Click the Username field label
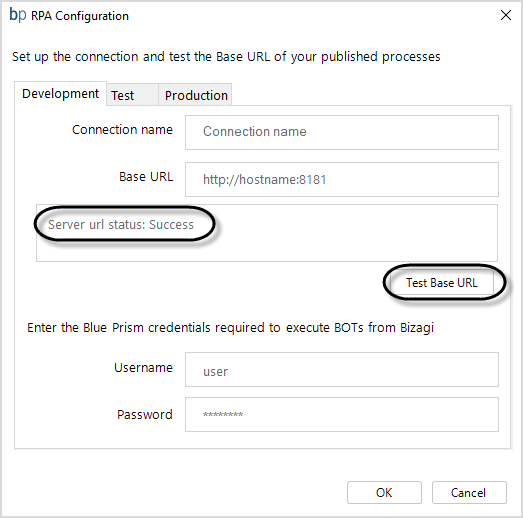Image resolution: width=523 pixels, height=518 pixels. click(143, 368)
